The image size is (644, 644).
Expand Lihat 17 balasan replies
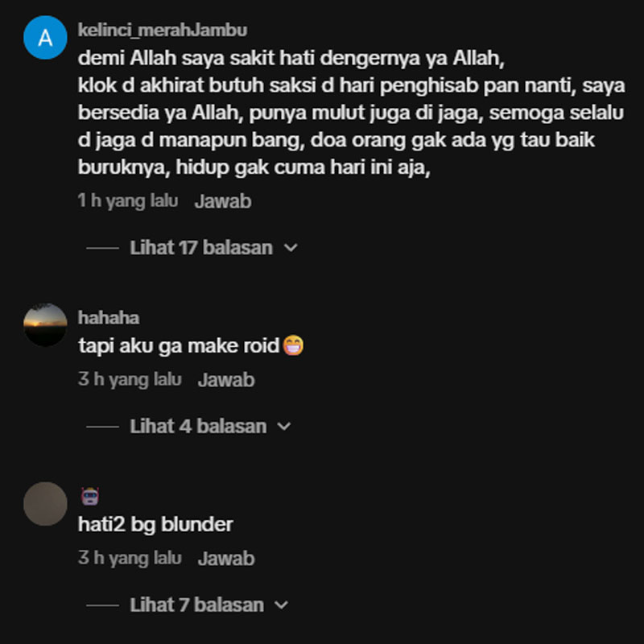[201, 248]
